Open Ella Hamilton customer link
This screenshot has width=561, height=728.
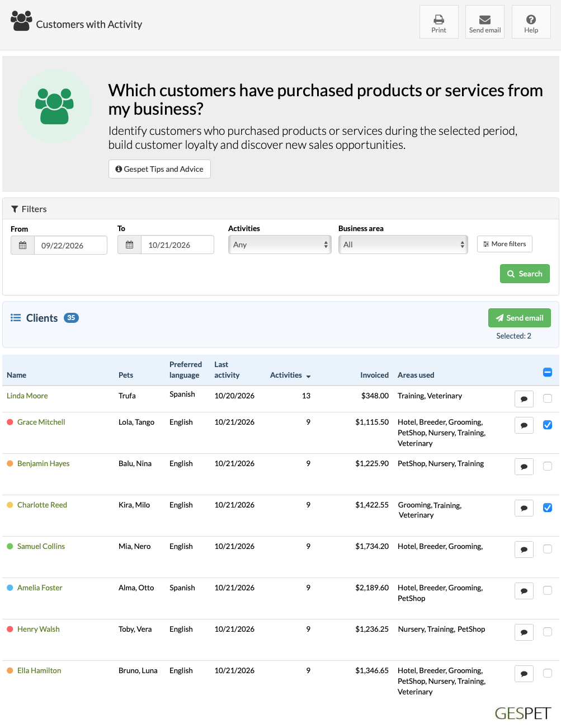coord(39,670)
